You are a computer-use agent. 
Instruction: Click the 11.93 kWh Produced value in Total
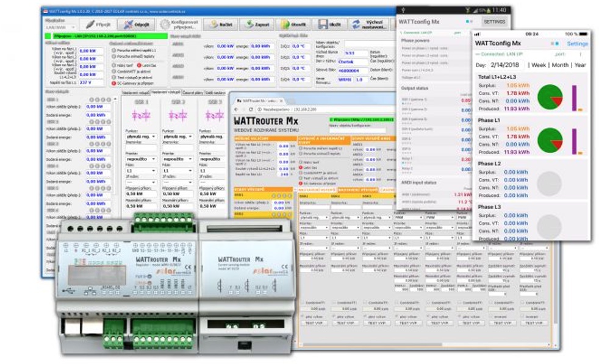click(517, 109)
